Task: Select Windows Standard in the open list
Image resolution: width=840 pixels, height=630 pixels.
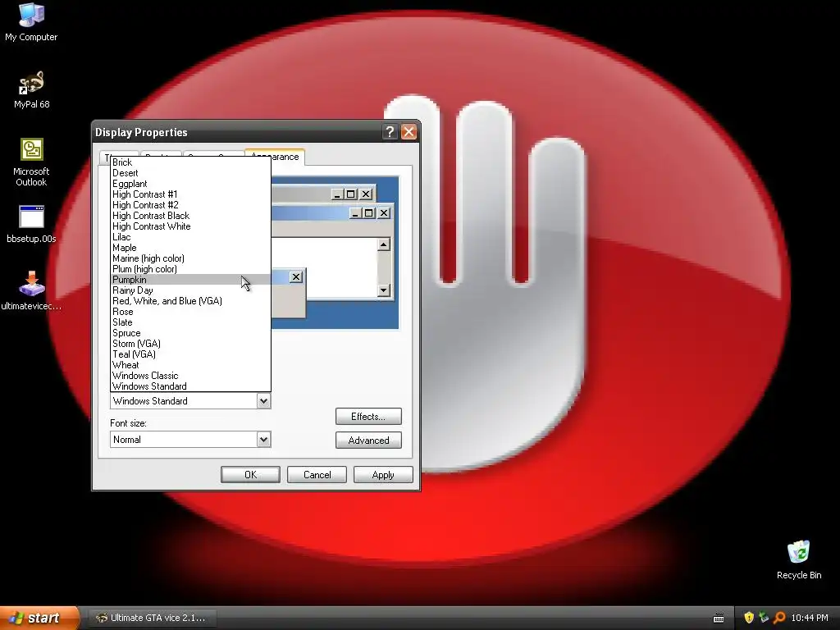Action: point(190,386)
